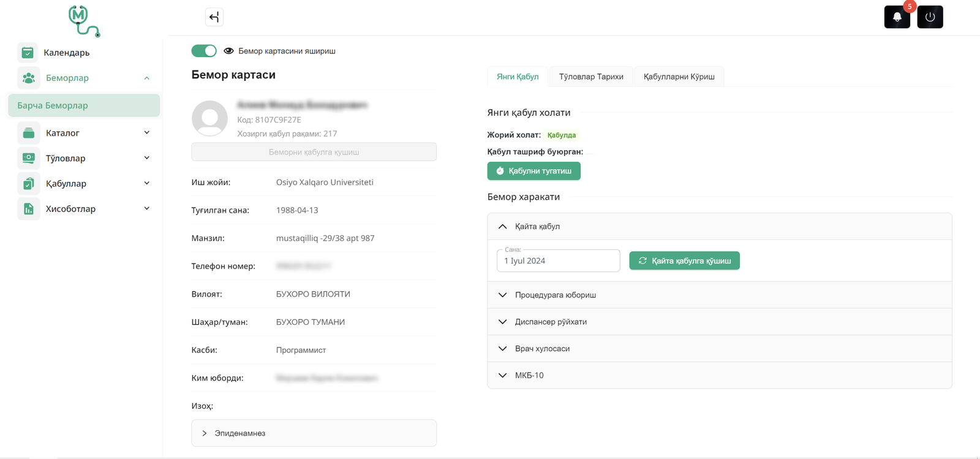The height and width of the screenshot is (459, 980).
Task: Click the power logout icon
Action: coord(930,17)
